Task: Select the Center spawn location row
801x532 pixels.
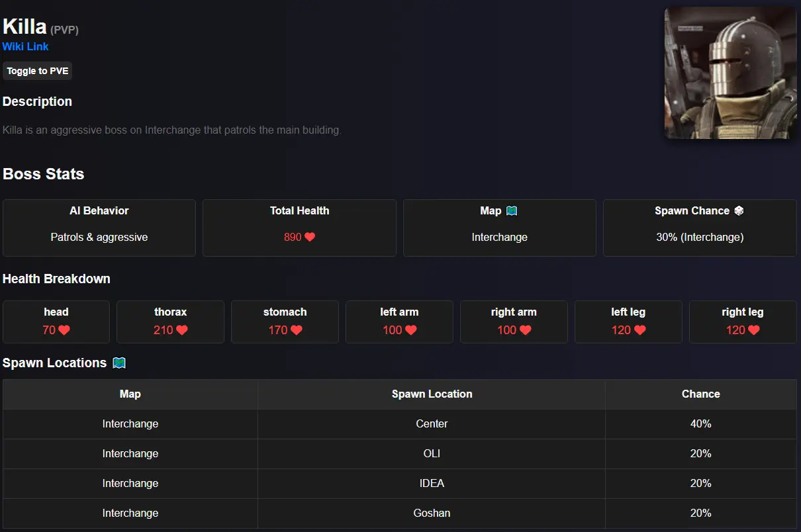Action: point(432,423)
